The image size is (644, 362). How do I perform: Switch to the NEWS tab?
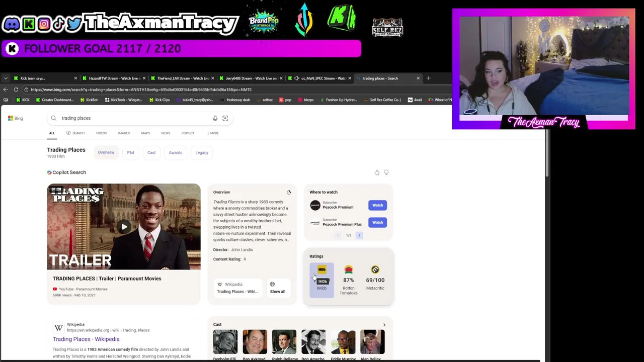pyautogui.click(x=166, y=133)
